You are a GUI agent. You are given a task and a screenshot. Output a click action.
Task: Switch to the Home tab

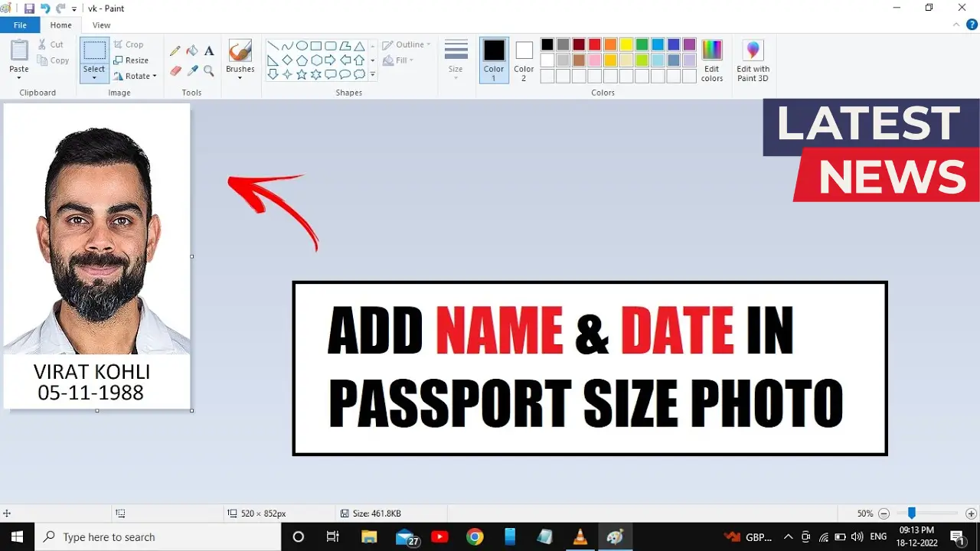click(x=61, y=25)
